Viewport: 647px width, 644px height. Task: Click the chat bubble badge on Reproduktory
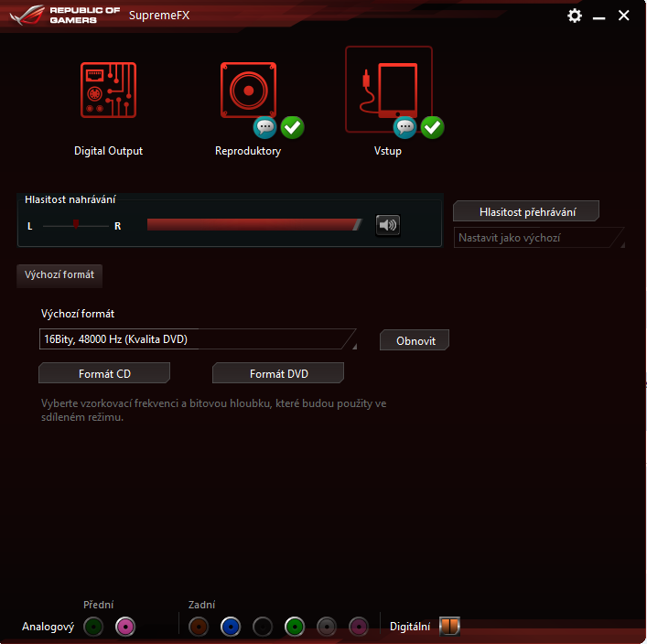pos(264,127)
